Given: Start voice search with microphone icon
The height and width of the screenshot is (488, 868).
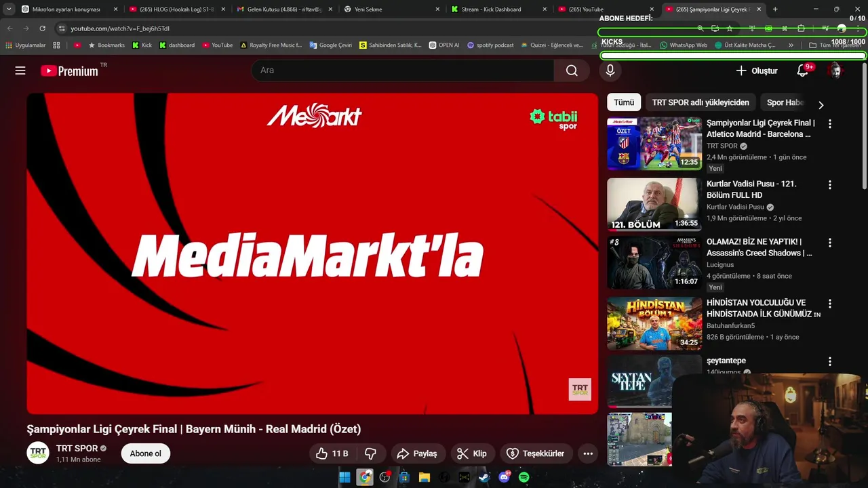Looking at the screenshot, I should point(610,70).
